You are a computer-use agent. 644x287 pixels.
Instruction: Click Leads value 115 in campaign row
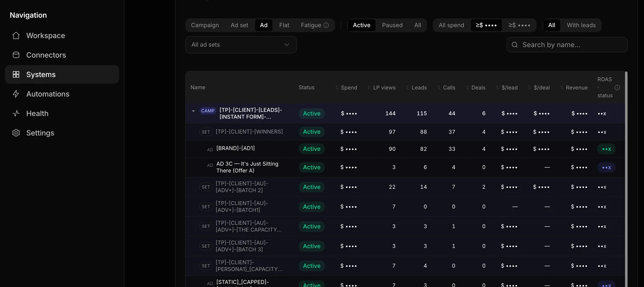point(421,113)
